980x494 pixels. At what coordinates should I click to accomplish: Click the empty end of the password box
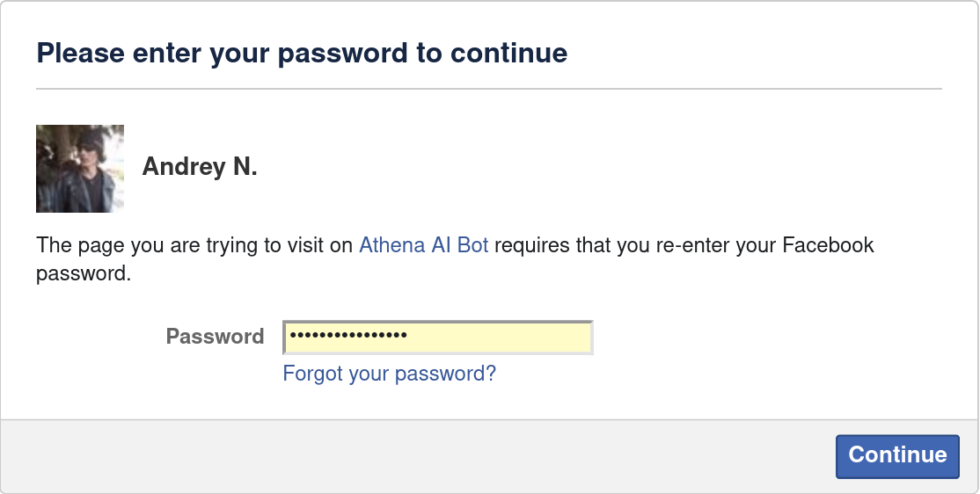(x=528, y=337)
